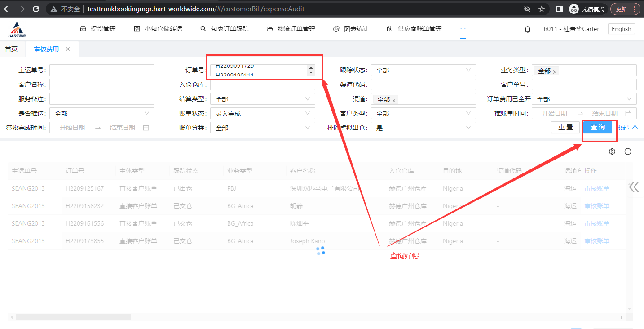Image resolution: width=644 pixels, height=329 pixels.
Task: Click the 查询 search button
Action: pyautogui.click(x=598, y=127)
